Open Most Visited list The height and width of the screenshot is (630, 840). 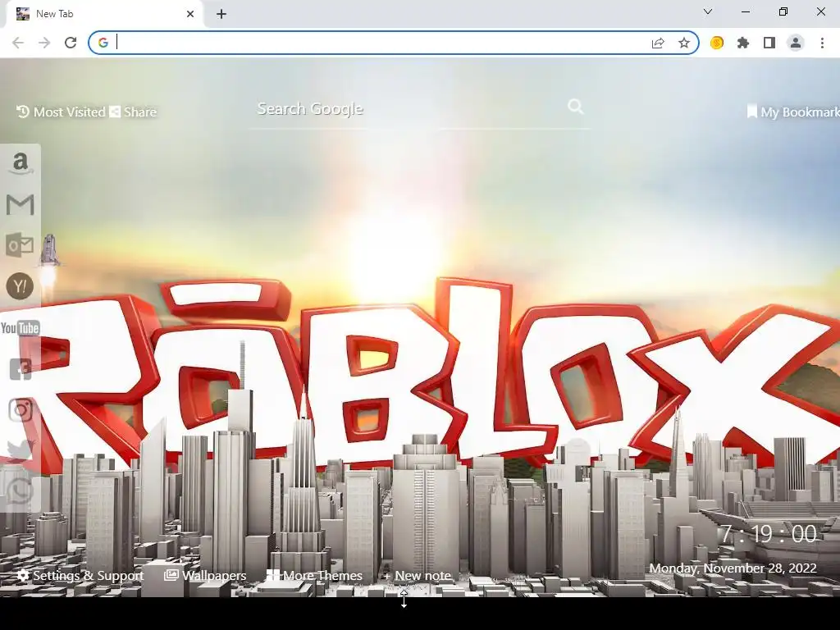[61, 112]
